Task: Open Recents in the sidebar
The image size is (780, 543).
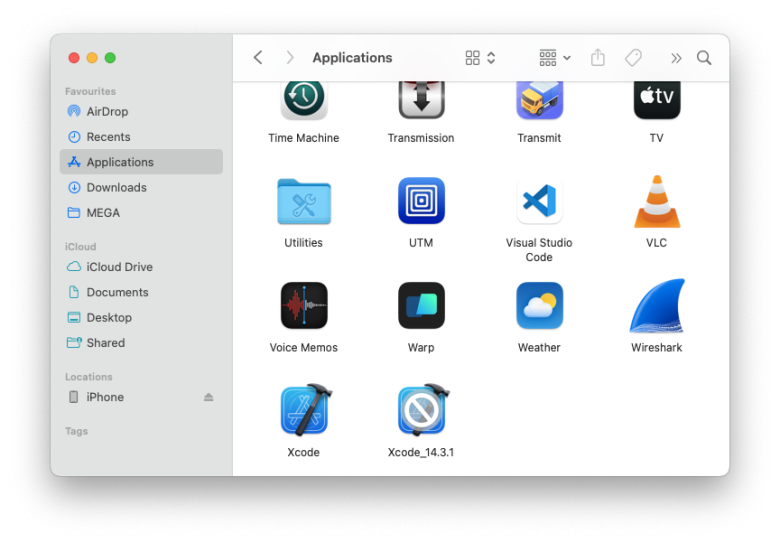Action: coord(141,137)
